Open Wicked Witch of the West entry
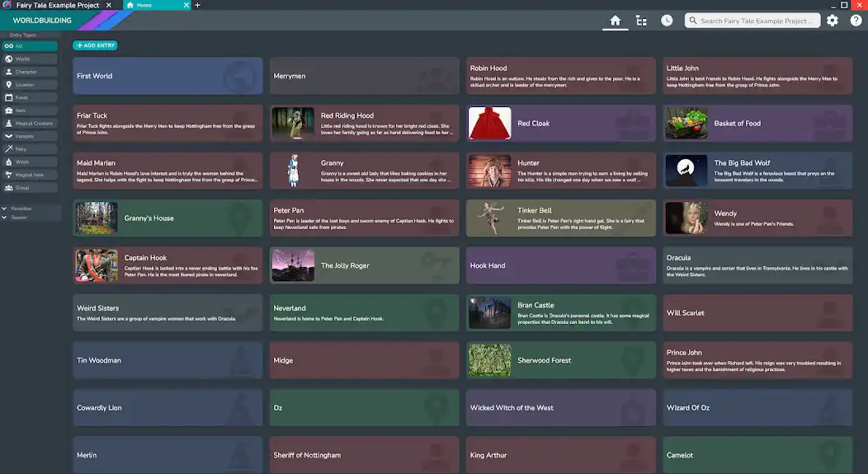Viewport: 868px width, 474px height. [x=561, y=407]
